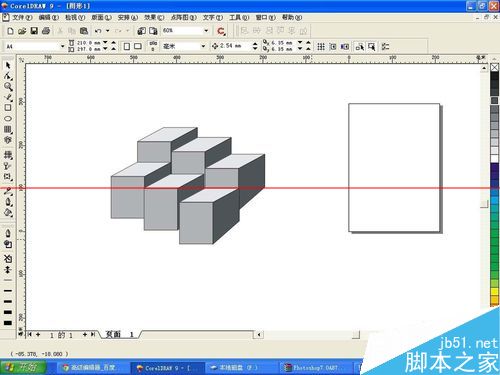Screen dimensions: 500x375
Task: Click the nudge offset 2.54 mm field
Action: 235,46
